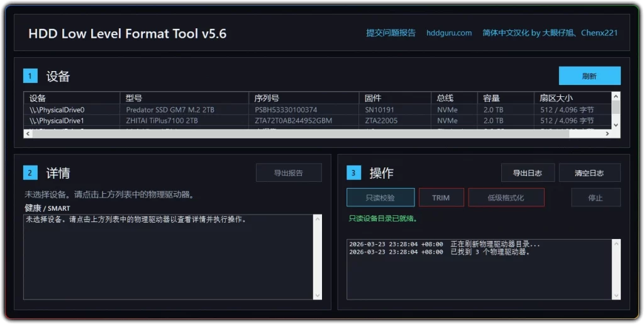
Task: Click the device list scroll-down arrow
Action: coord(616,125)
